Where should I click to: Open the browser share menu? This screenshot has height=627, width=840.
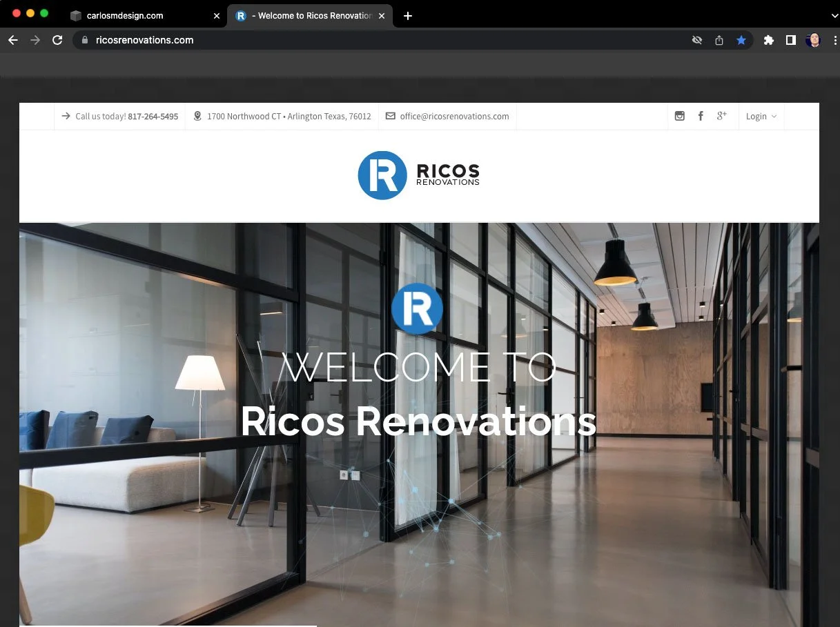click(x=719, y=40)
